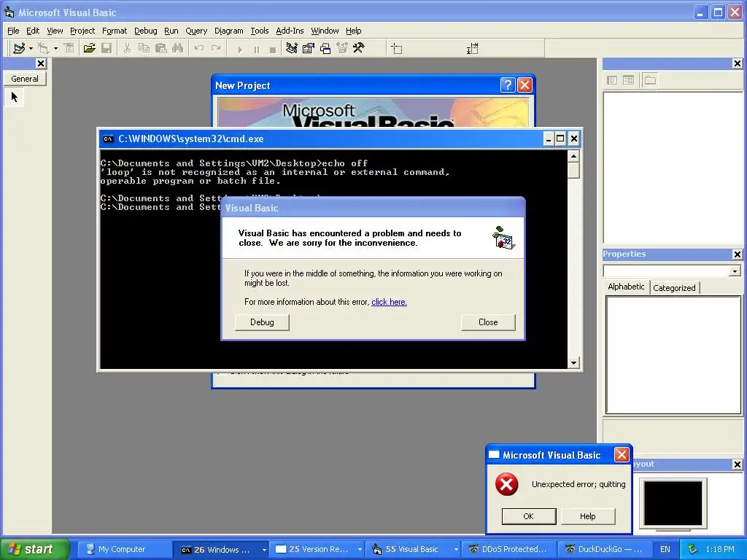The width and height of the screenshot is (747, 560).
Task: Switch to Alphabetic properties tab
Action: tap(626, 287)
